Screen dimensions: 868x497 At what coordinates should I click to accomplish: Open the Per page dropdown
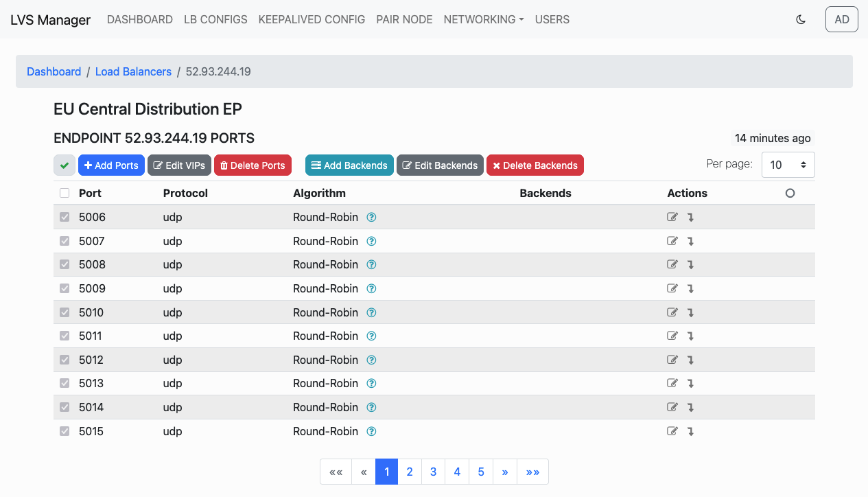click(788, 165)
